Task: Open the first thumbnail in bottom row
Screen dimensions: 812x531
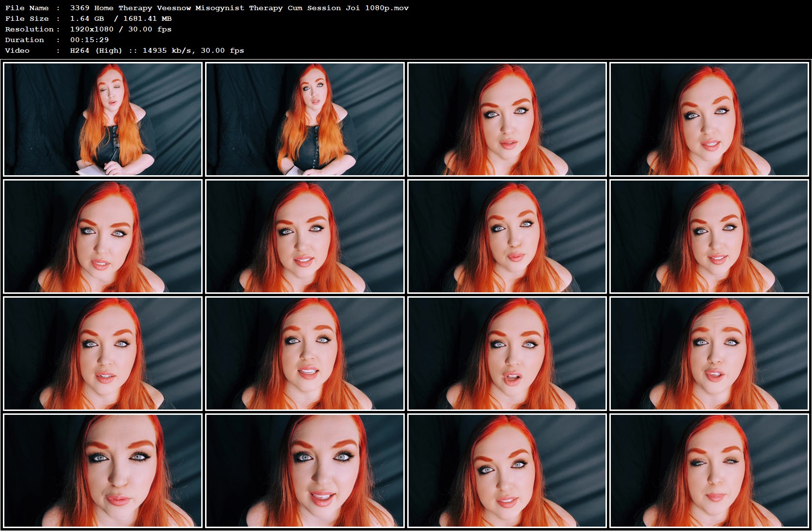Action: coord(103,470)
